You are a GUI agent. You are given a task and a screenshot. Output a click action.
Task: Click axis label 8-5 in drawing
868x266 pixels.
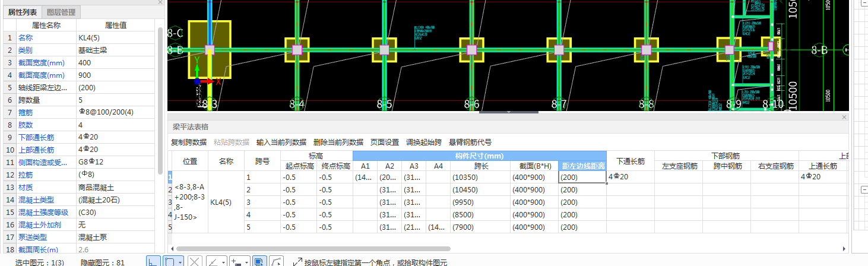click(384, 104)
